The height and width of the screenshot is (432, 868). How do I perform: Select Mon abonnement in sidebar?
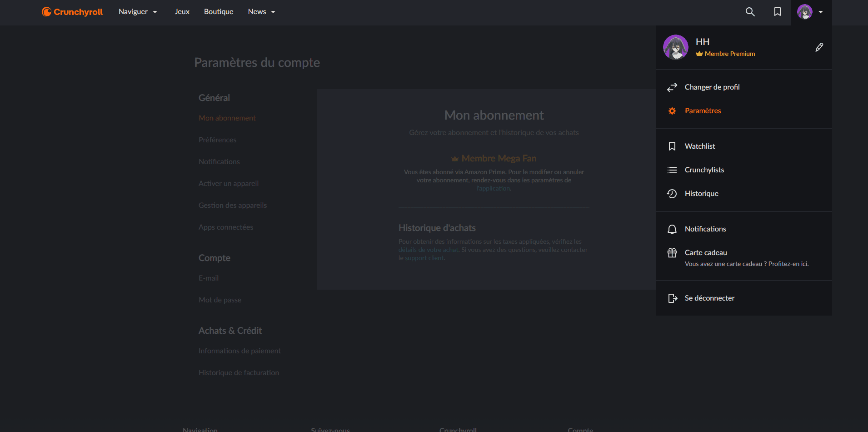point(227,118)
